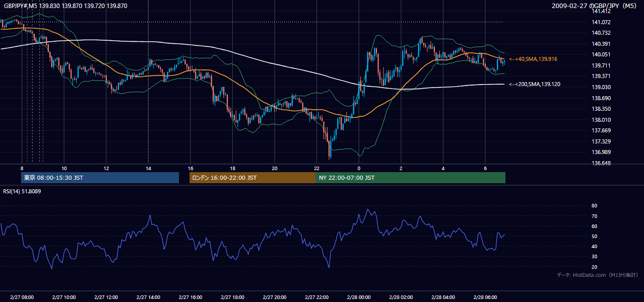Click the time label 2/28 06:00

pos(485,297)
